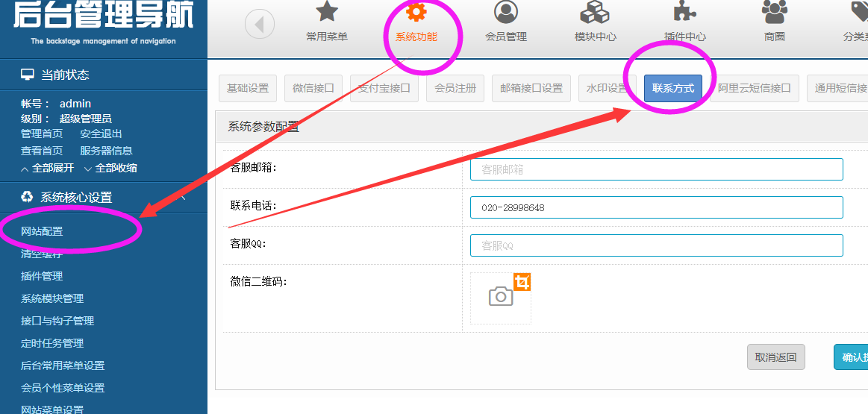Click the monitor icon beside 当前状态
Screen dimensions: 868x414
(27, 75)
